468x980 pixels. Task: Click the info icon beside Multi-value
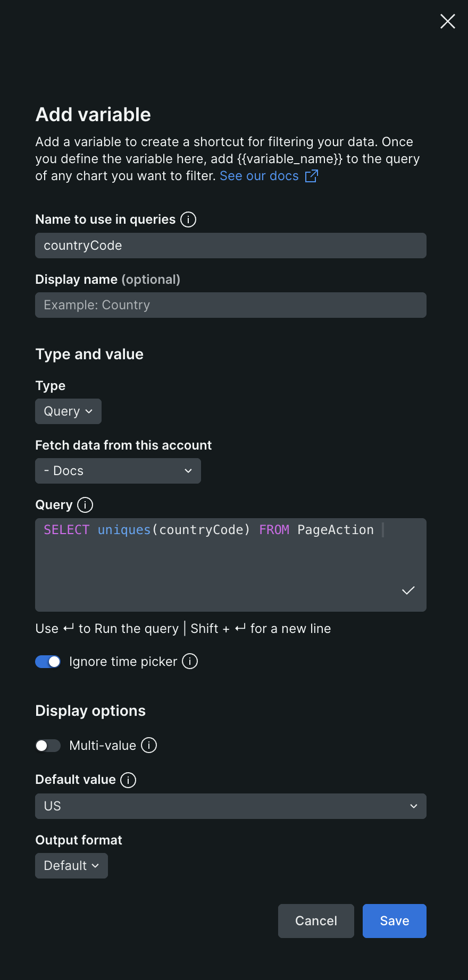coord(149,745)
